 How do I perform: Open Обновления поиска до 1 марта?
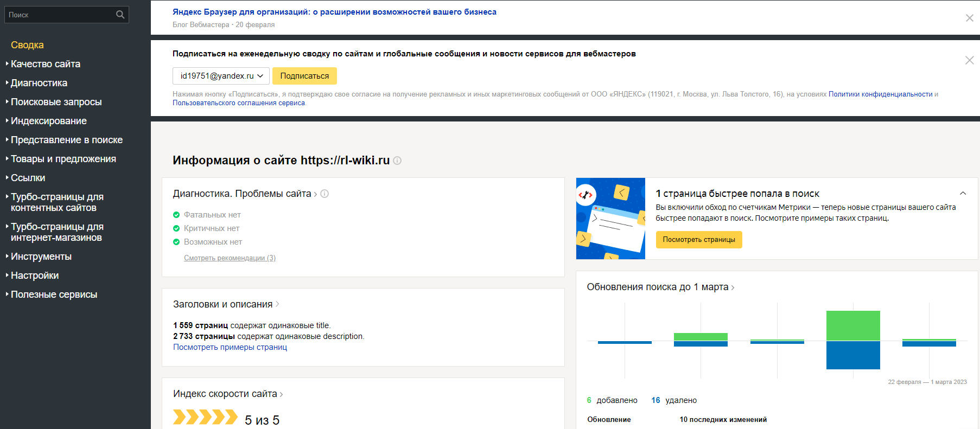(x=658, y=287)
